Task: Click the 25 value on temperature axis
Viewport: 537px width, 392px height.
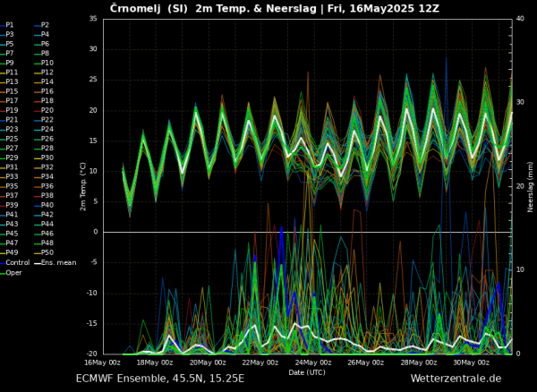Action: [93, 80]
